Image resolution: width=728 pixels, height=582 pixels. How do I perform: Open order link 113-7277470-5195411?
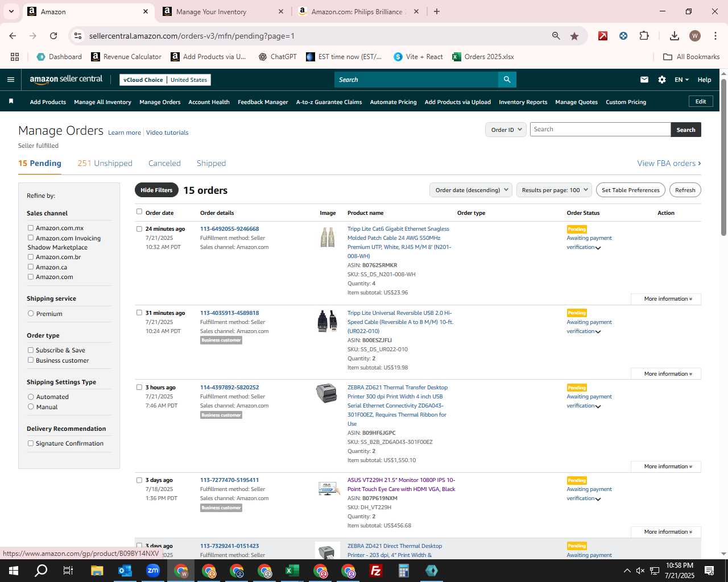[x=229, y=480]
